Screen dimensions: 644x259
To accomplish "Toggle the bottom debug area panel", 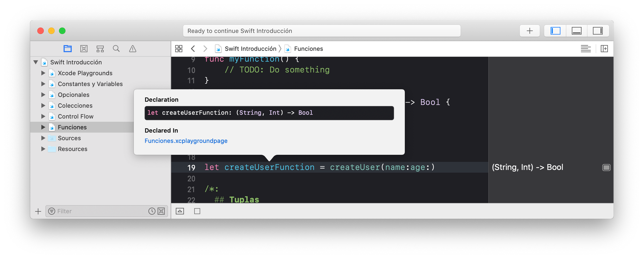I will [x=577, y=31].
